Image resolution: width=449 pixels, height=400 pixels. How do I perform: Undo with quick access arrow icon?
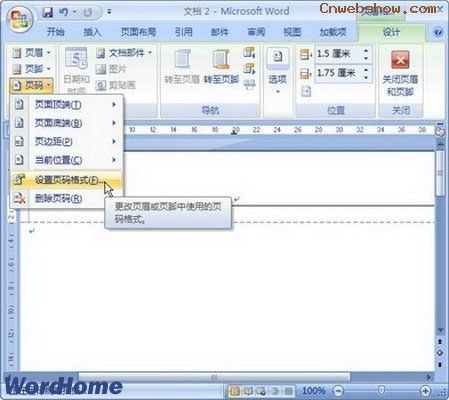(x=64, y=12)
